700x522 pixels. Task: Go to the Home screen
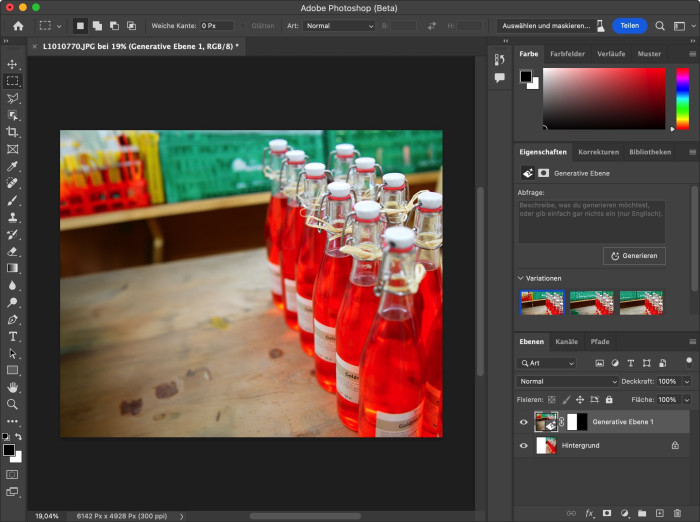(18, 26)
